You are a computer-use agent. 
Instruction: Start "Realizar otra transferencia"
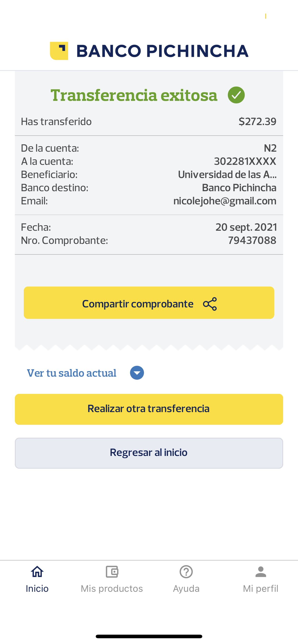point(149,409)
